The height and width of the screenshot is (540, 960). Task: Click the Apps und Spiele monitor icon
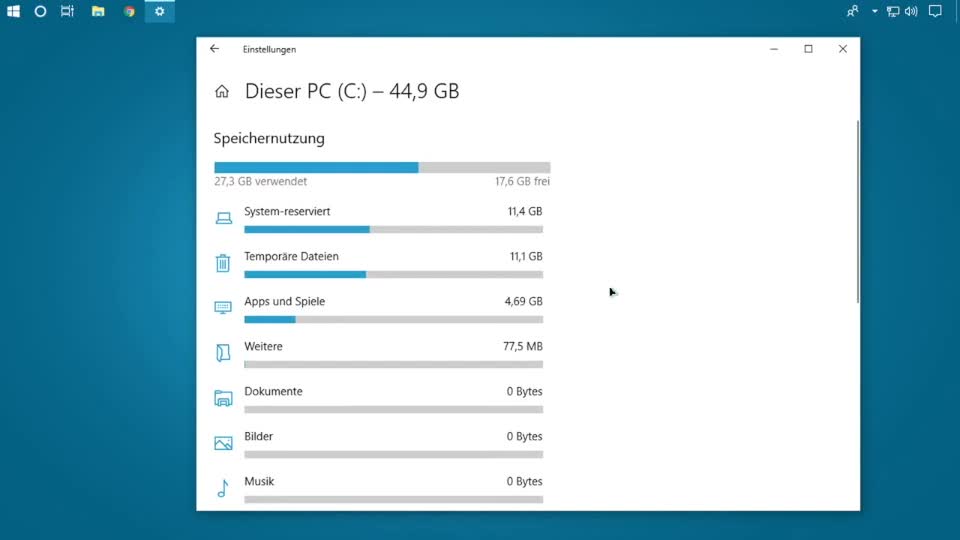point(223,307)
